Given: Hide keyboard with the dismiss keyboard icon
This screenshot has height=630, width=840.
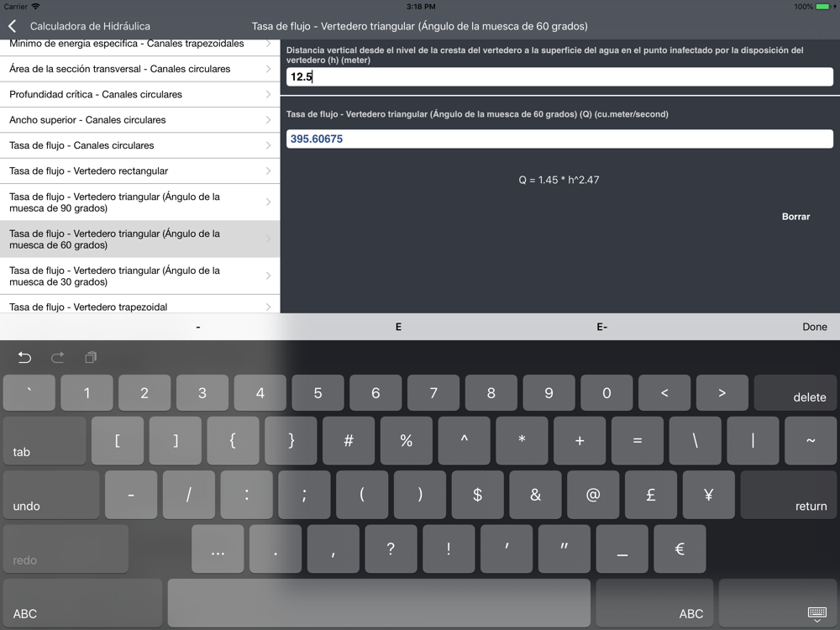Looking at the screenshot, I should pos(817,613).
